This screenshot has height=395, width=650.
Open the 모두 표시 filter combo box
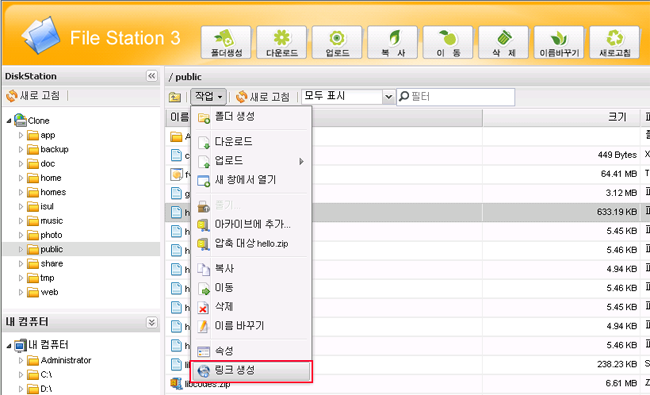347,97
